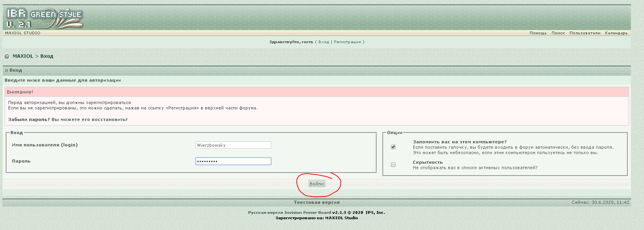The height and width of the screenshot is (230, 644).
Task: Go to the Пользователи page
Action: [x=585, y=33]
